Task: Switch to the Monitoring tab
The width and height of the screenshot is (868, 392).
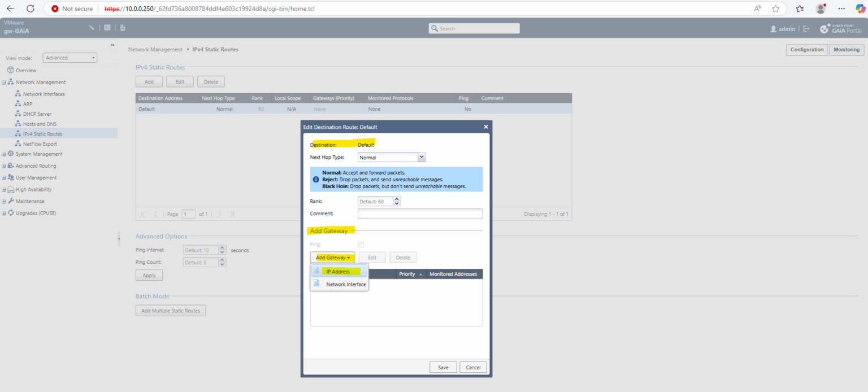Action: point(846,49)
